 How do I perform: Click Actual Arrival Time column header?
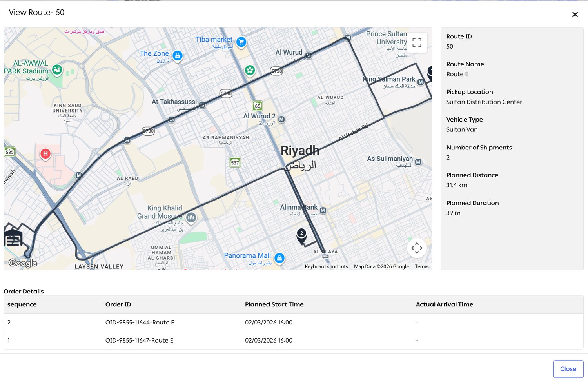(x=445, y=304)
